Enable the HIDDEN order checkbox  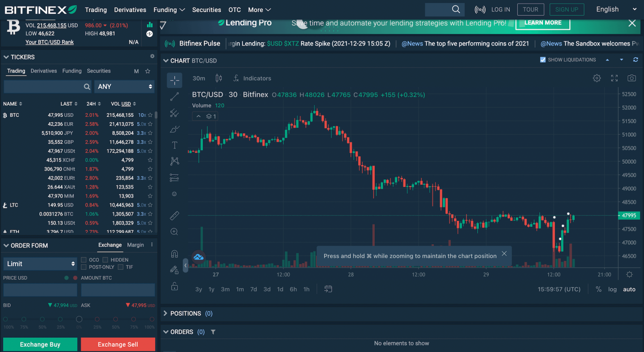pyautogui.click(x=105, y=260)
